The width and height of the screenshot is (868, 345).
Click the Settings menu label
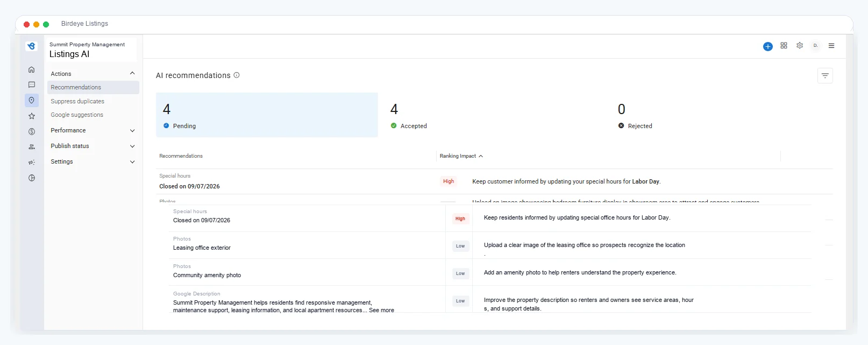(x=62, y=161)
